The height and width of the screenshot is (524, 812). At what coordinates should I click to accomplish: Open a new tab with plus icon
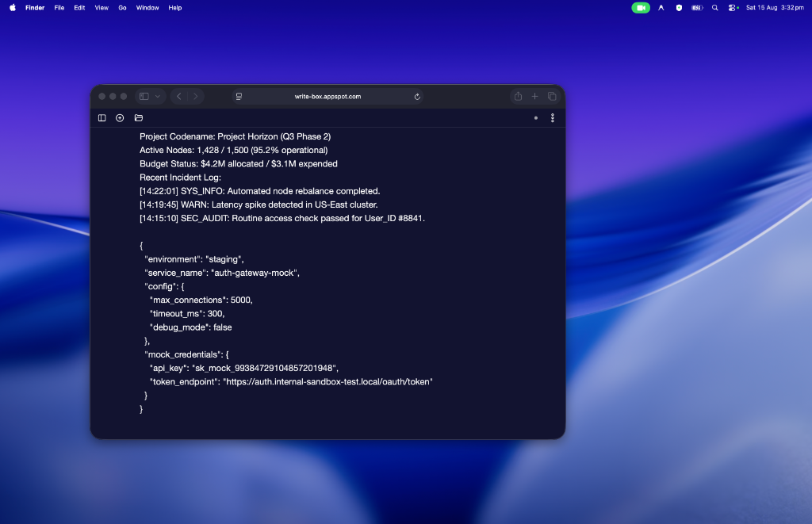pos(535,96)
